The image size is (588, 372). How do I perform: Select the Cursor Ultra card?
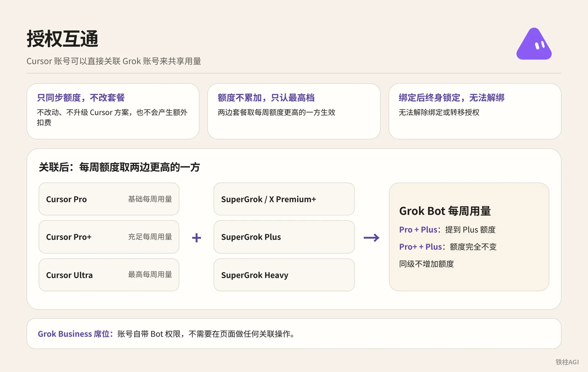[109, 275]
